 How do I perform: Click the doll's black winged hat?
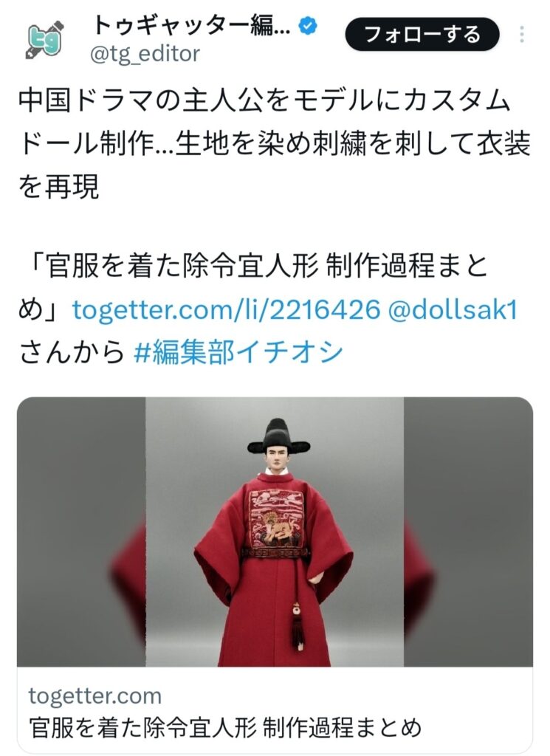(278, 437)
